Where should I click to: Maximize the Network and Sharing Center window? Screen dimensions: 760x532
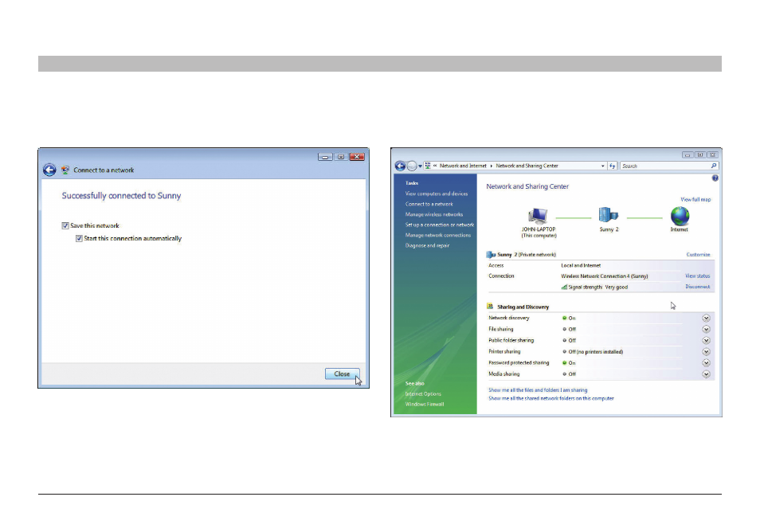(x=700, y=155)
